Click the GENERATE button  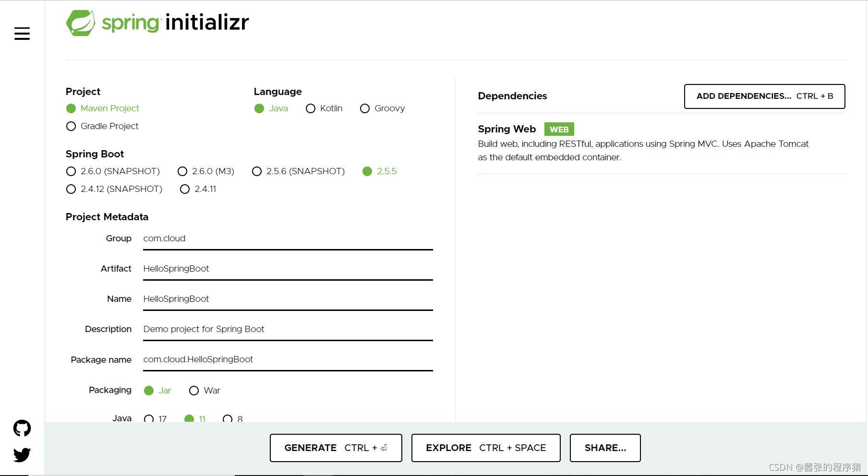336,448
